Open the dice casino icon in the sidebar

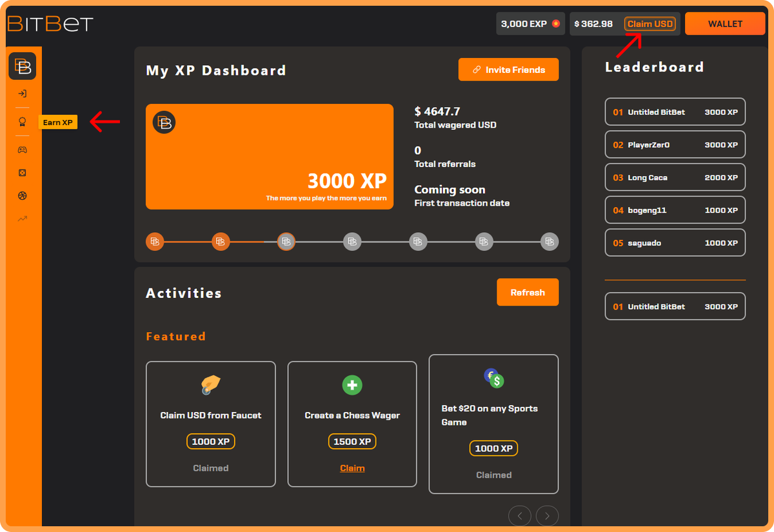pyautogui.click(x=23, y=173)
